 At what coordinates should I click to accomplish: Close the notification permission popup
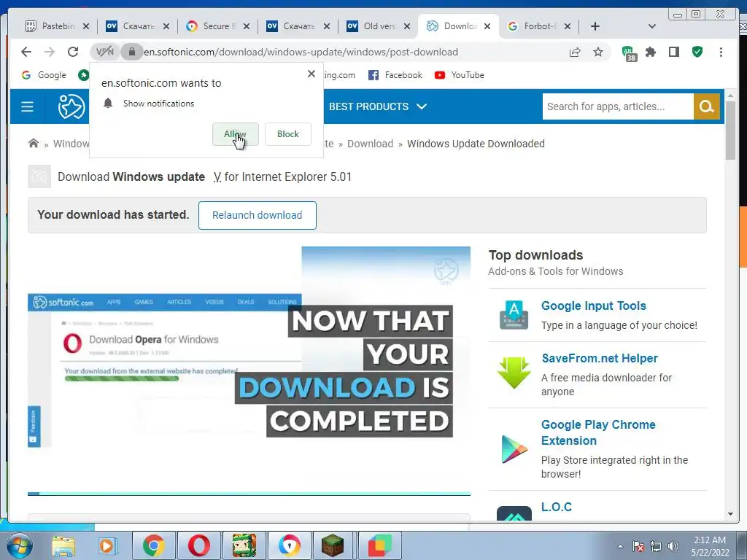coord(311,74)
